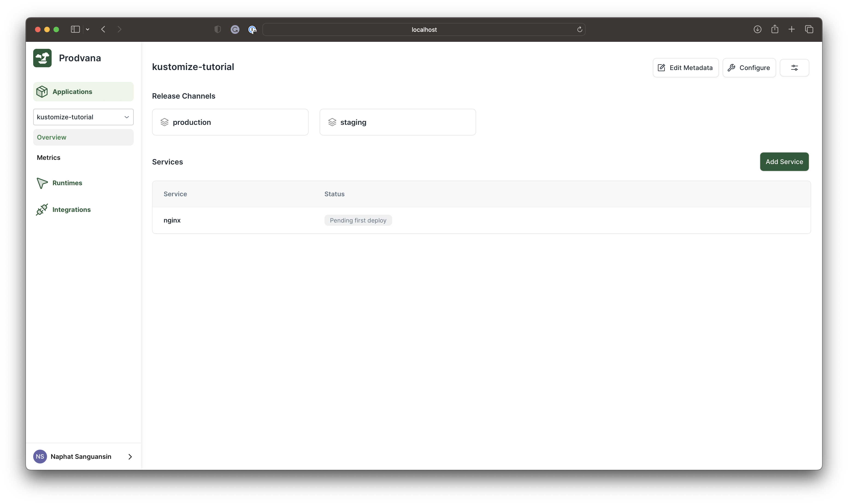Toggle the Safari sidebar
The width and height of the screenshot is (848, 504).
(75, 29)
